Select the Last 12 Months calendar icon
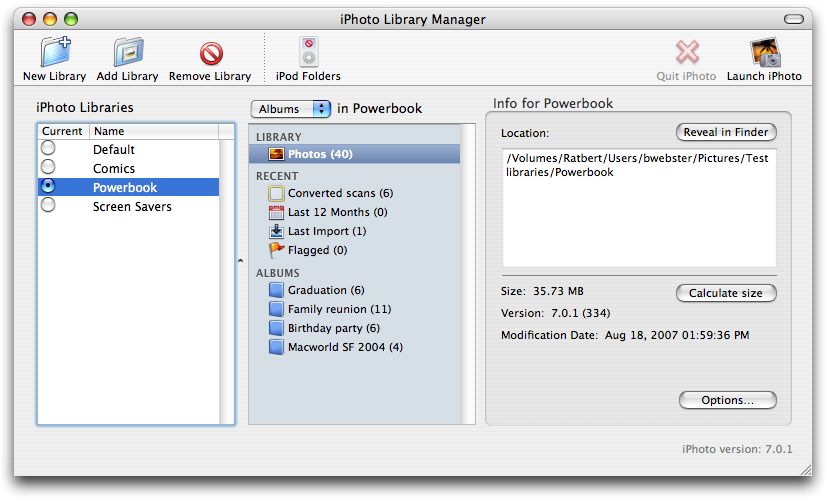Screen dimensions: 829x503 tap(277, 212)
